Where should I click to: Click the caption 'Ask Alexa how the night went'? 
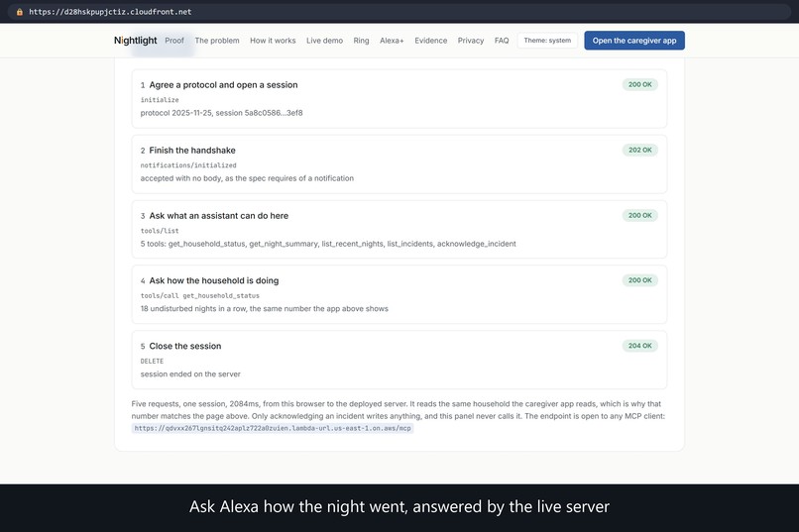pos(399,506)
